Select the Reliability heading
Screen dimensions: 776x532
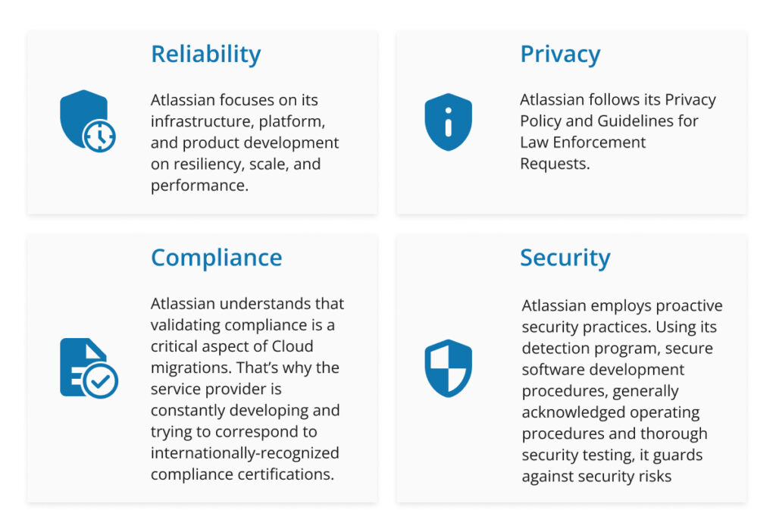[x=206, y=55]
